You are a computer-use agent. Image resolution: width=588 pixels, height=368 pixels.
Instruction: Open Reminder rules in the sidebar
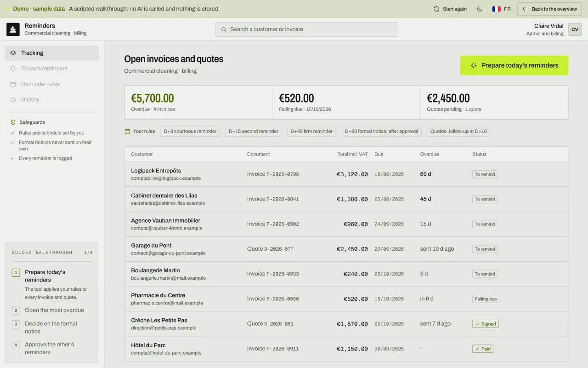[x=52, y=84]
